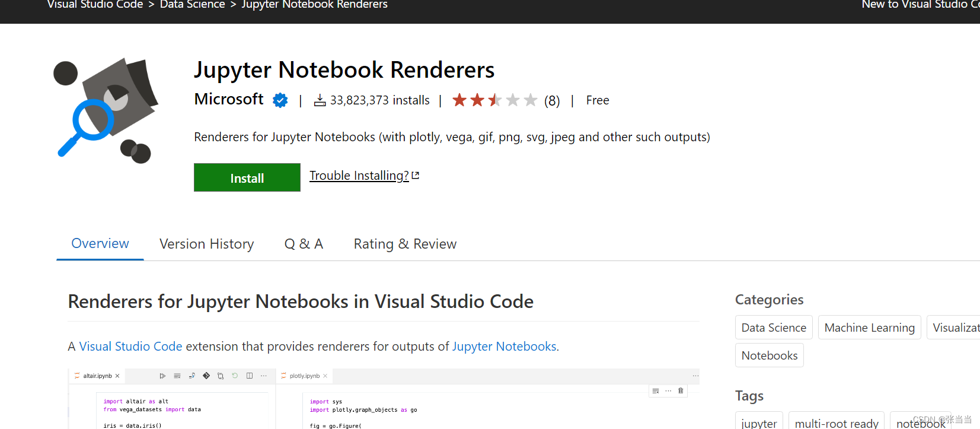The width and height of the screenshot is (980, 429).
Task: Open the Microsoft publisher link
Action: 229,99
